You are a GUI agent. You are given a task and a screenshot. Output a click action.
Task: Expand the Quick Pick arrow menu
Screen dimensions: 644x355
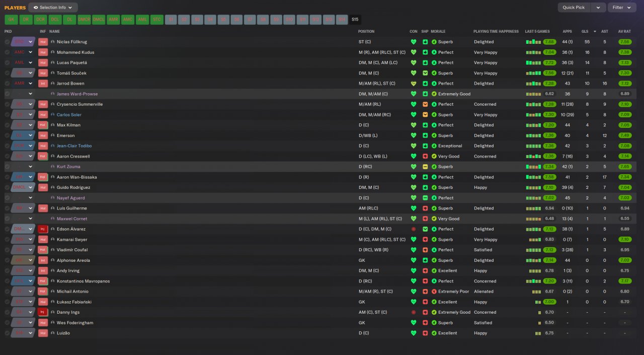[598, 8]
